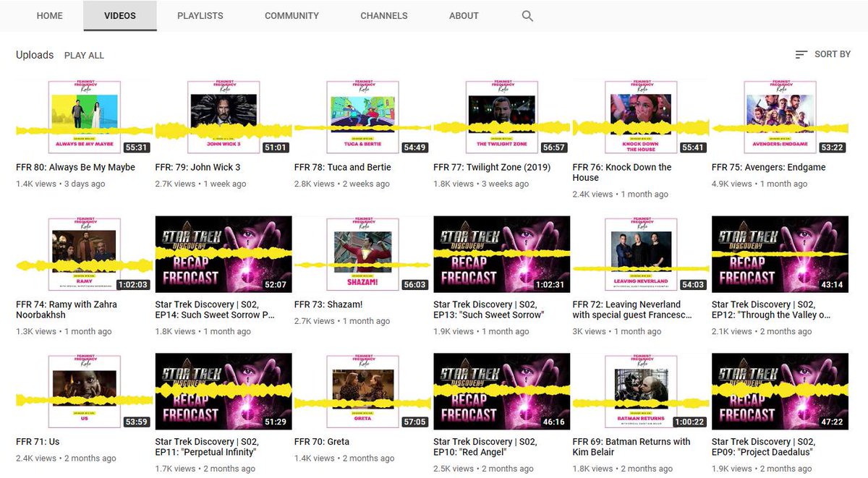Click the 55:31 duration badge
Viewport: 868px width, 478px height.
[137, 148]
